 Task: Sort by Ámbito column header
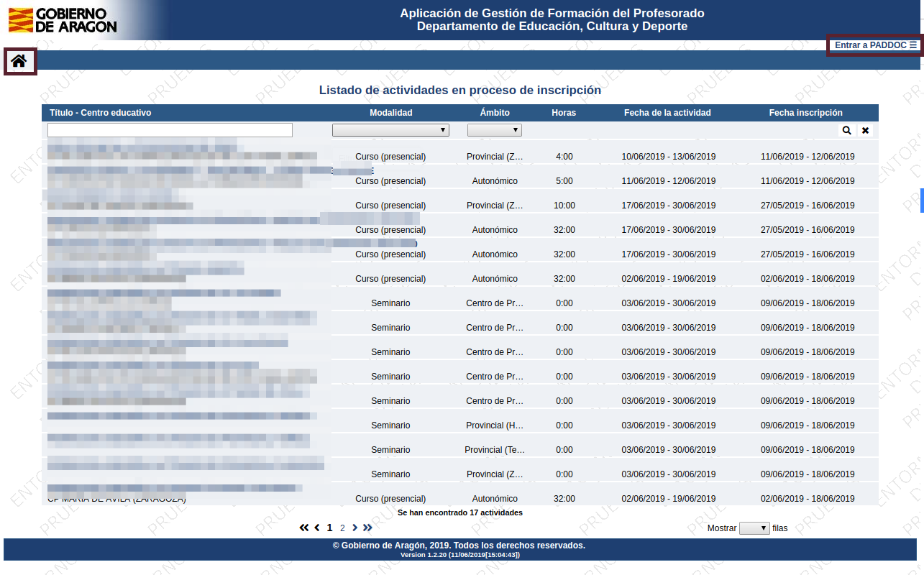(x=495, y=113)
